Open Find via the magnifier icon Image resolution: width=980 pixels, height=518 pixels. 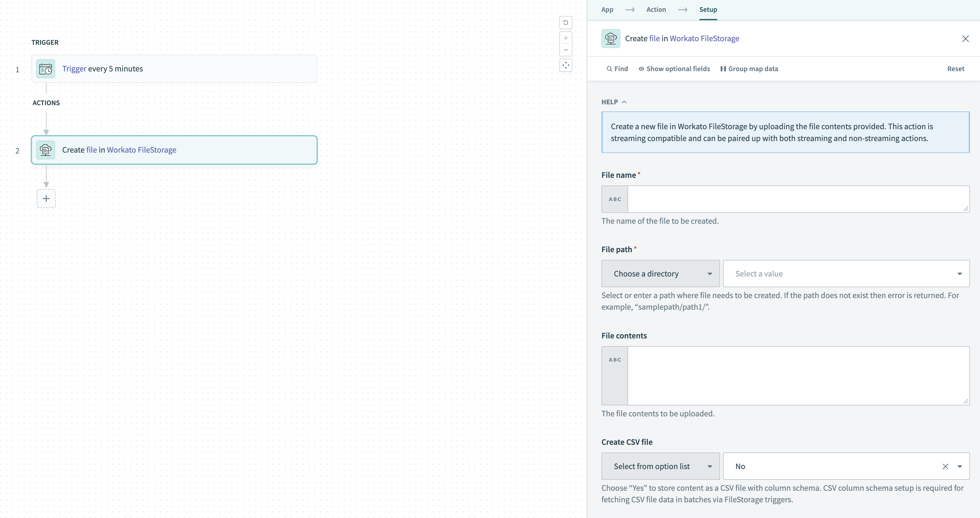click(609, 68)
